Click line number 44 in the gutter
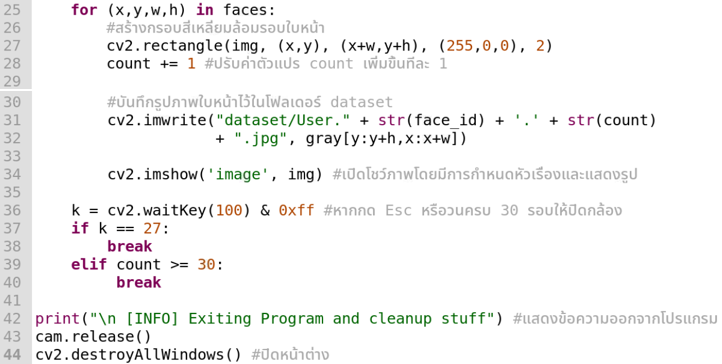The height and width of the screenshot is (364, 722). (12, 354)
